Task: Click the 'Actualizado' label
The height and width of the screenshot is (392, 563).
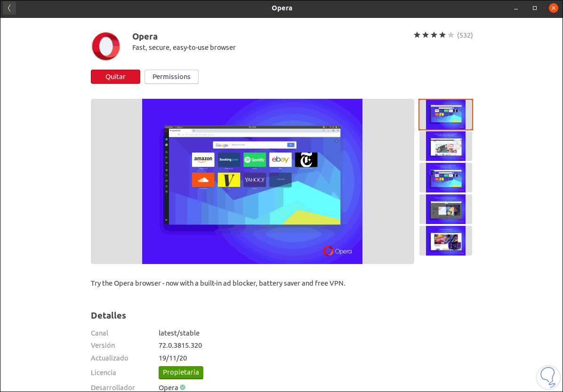Action: [x=110, y=358]
